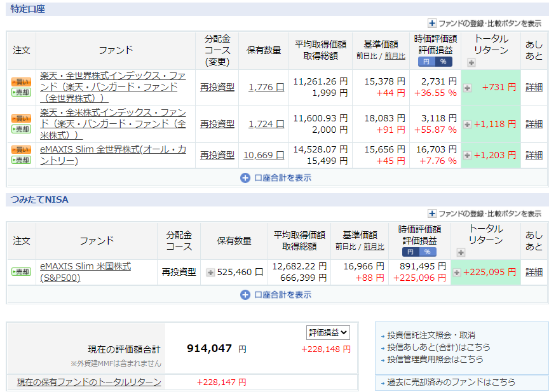Expand total return detail for +1,118 円 row
The image size is (549, 392).
pyautogui.click(x=467, y=125)
